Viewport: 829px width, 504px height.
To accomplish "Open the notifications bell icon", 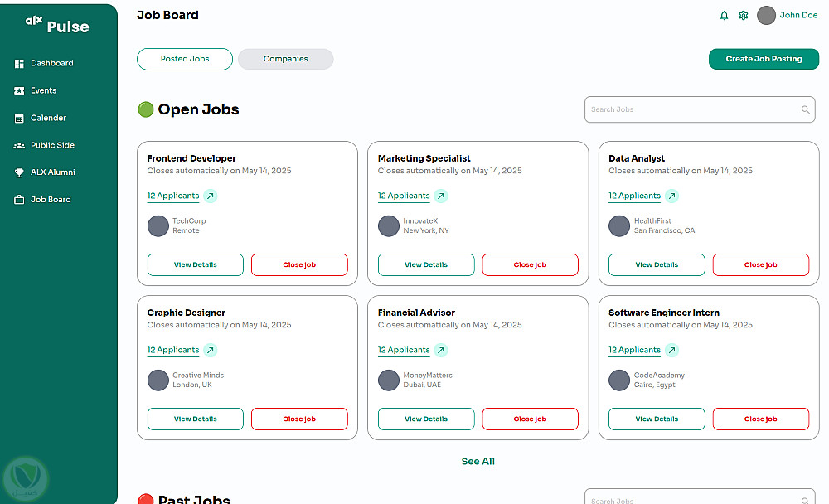I will tap(724, 16).
